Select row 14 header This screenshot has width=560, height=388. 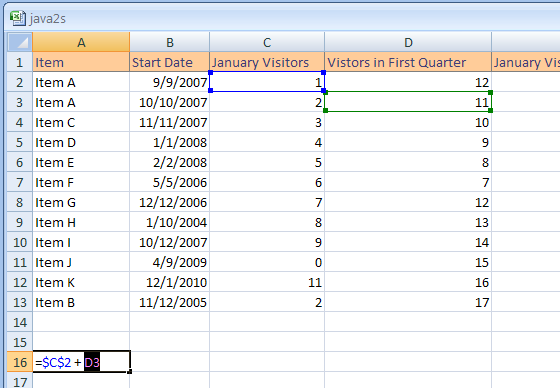(x=20, y=323)
